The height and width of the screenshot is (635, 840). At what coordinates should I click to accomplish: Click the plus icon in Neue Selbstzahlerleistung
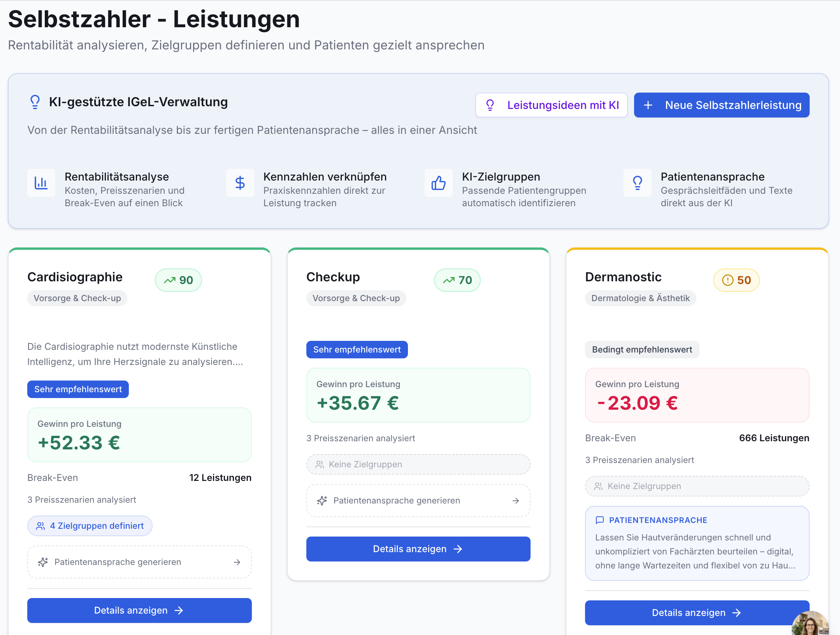click(648, 105)
